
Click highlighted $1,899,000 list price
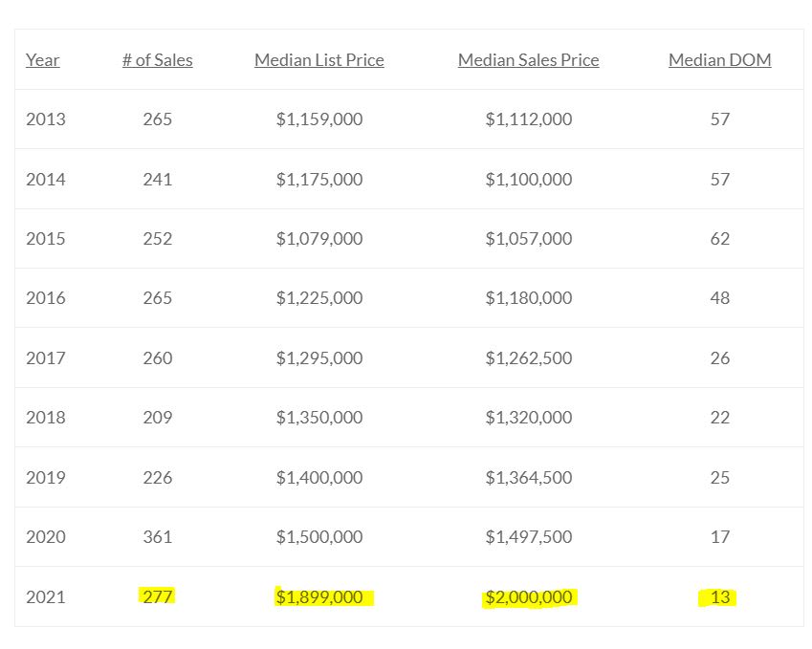(x=319, y=597)
